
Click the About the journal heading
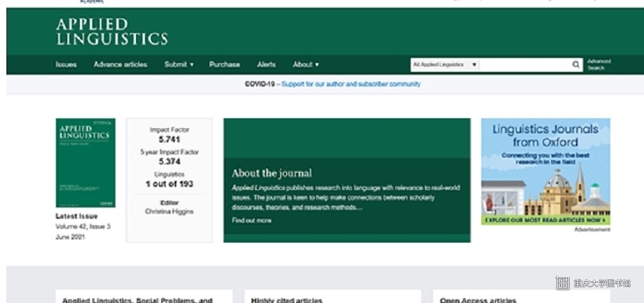tap(271, 173)
